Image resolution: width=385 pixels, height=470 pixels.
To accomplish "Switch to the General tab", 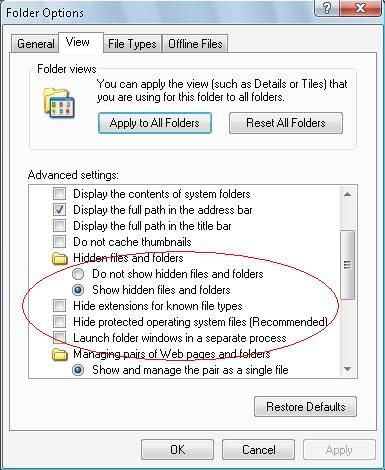I will pyautogui.click(x=36, y=44).
